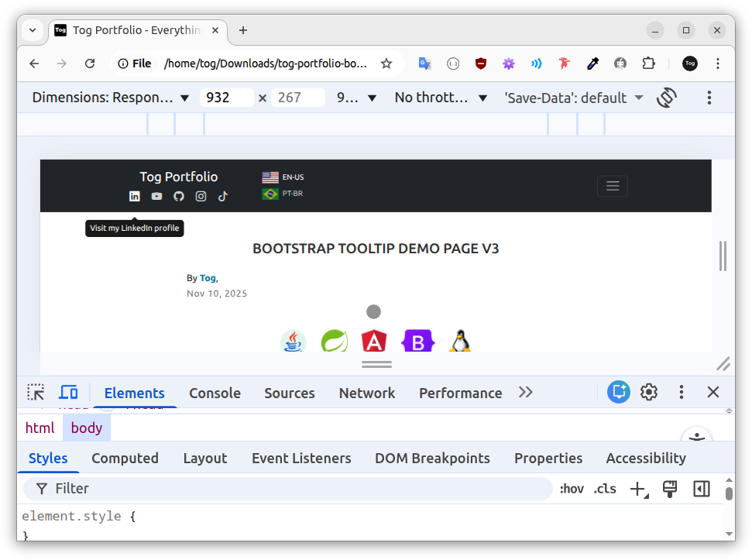
Task: Open the DOM Breakpoints pane
Action: 432,459
